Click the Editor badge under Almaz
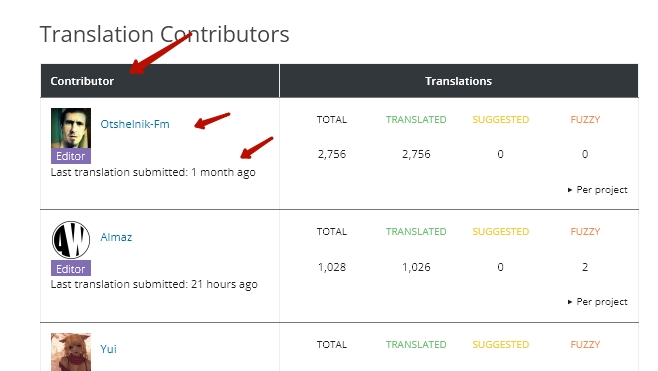Screen dimensions: 658x371 pyautogui.click(x=71, y=269)
